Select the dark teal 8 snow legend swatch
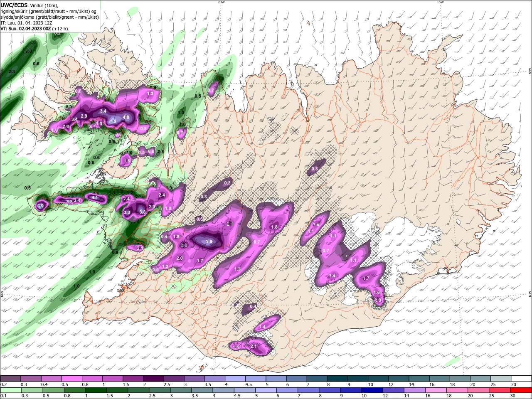 click(x=337, y=379)
